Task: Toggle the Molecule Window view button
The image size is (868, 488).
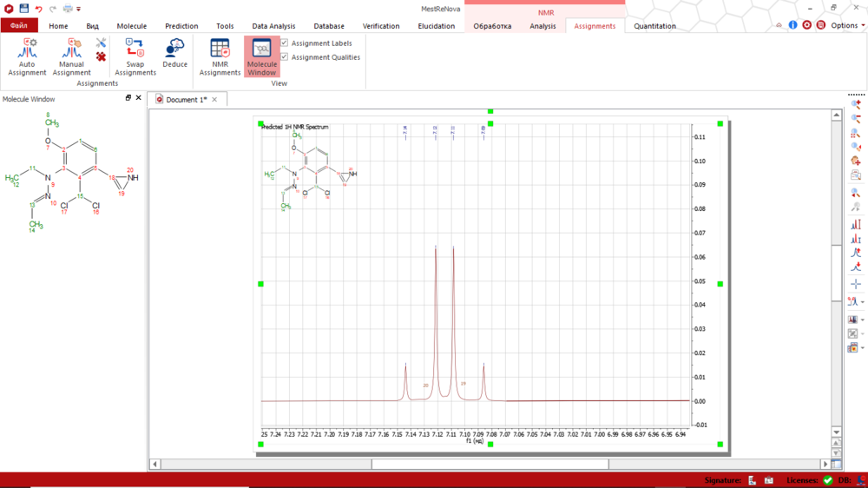Action: pyautogui.click(x=262, y=57)
